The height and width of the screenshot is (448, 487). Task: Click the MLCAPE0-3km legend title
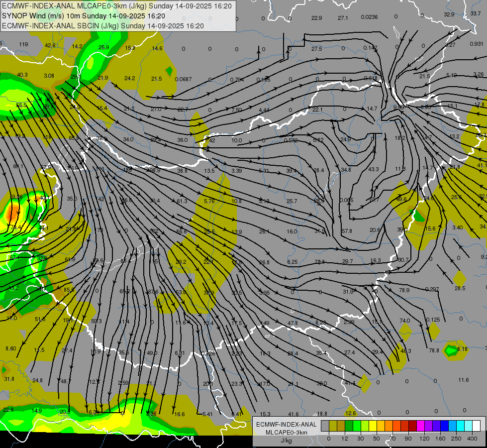[x=286, y=433]
